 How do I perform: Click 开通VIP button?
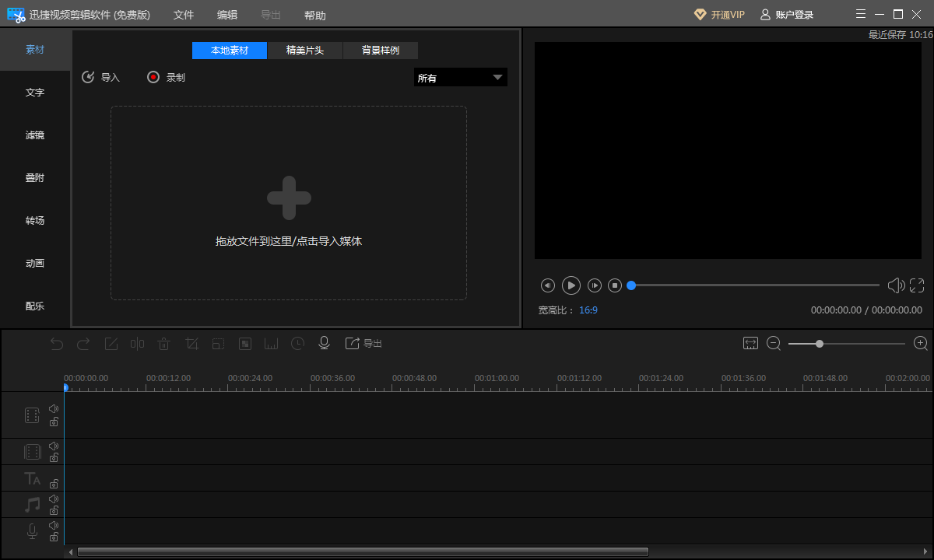pos(719,15)
